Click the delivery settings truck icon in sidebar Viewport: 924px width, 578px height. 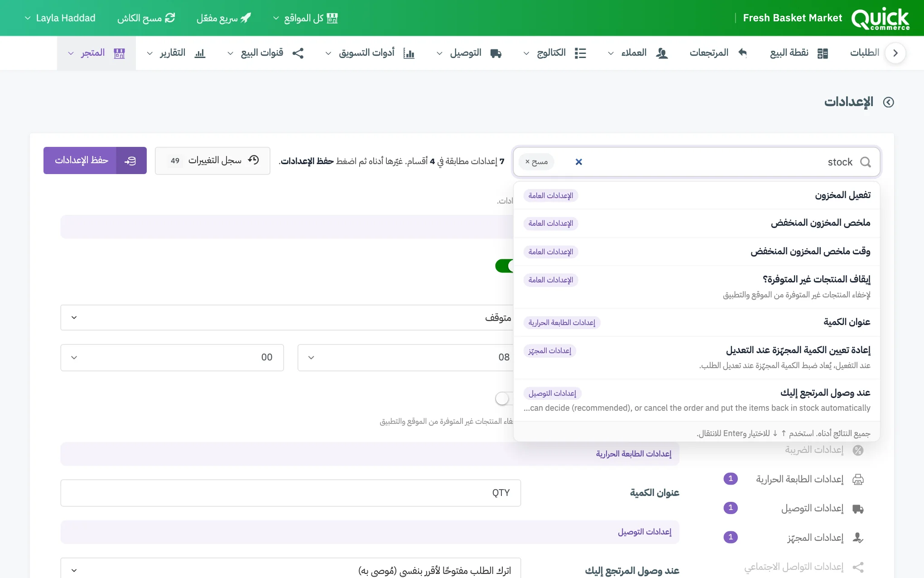[858, 509]
